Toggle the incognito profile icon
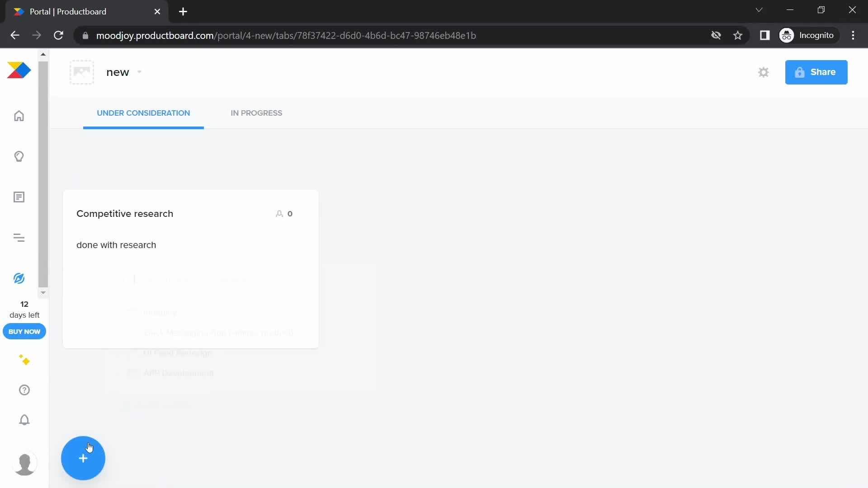868x488 pixels. [788, 35]
